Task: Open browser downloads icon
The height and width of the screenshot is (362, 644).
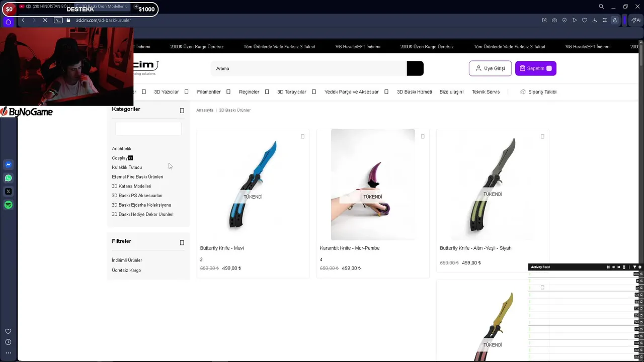Action: (595, 20)
